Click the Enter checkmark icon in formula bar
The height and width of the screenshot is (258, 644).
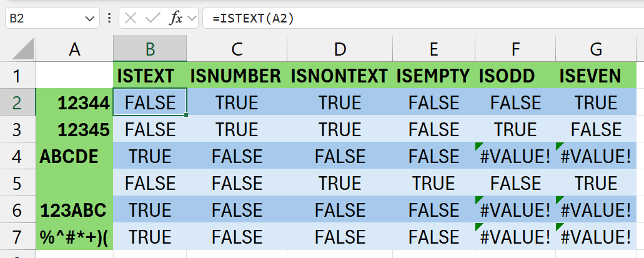pos(152,18)
